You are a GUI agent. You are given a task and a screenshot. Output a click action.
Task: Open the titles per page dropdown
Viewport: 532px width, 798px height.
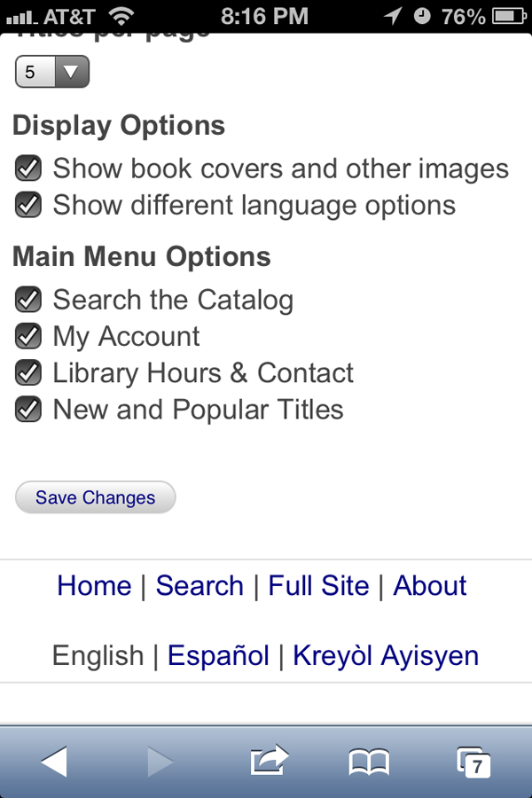[52, 72]
